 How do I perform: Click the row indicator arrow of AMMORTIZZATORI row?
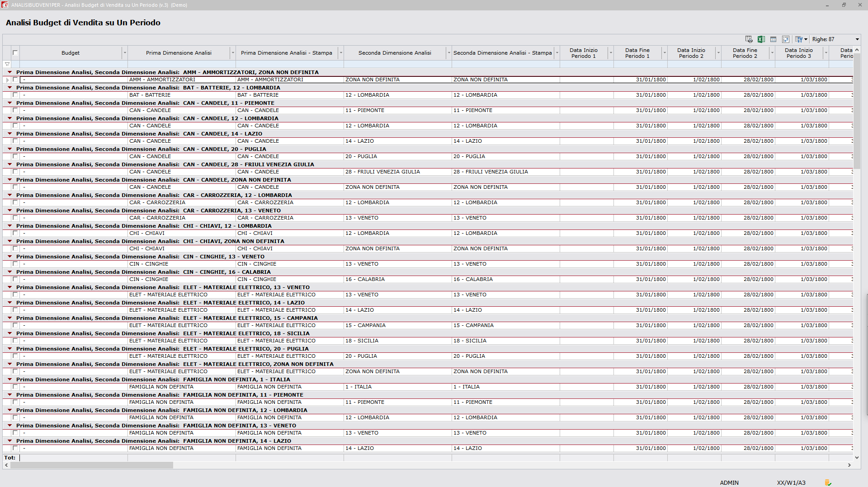(7, 80)
